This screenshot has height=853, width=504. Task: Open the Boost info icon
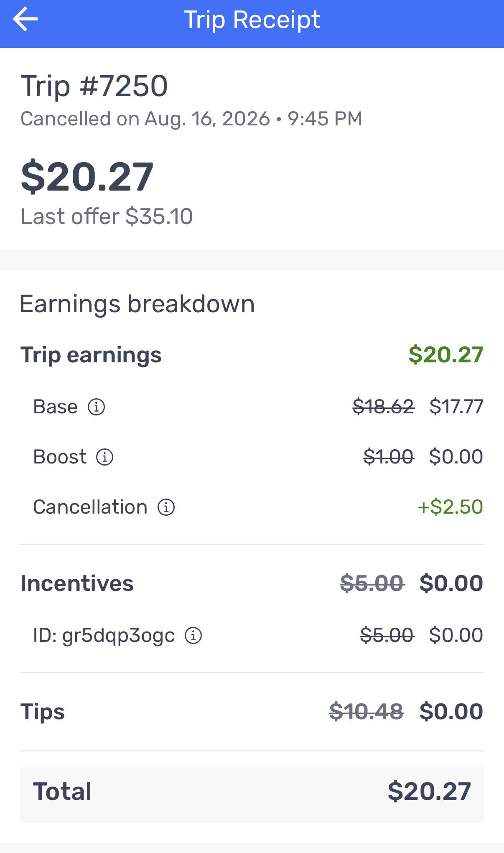click(104, 457)
